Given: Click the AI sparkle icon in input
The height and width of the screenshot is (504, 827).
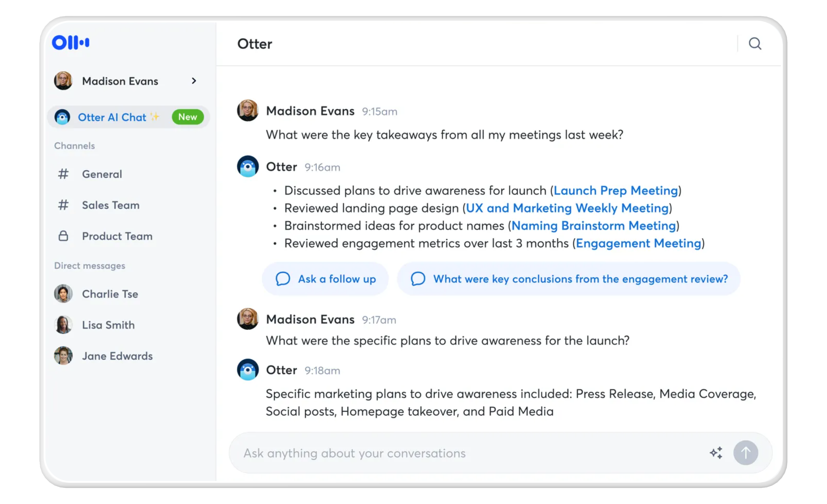Looking at the screenshot, I should coord(716,453).
